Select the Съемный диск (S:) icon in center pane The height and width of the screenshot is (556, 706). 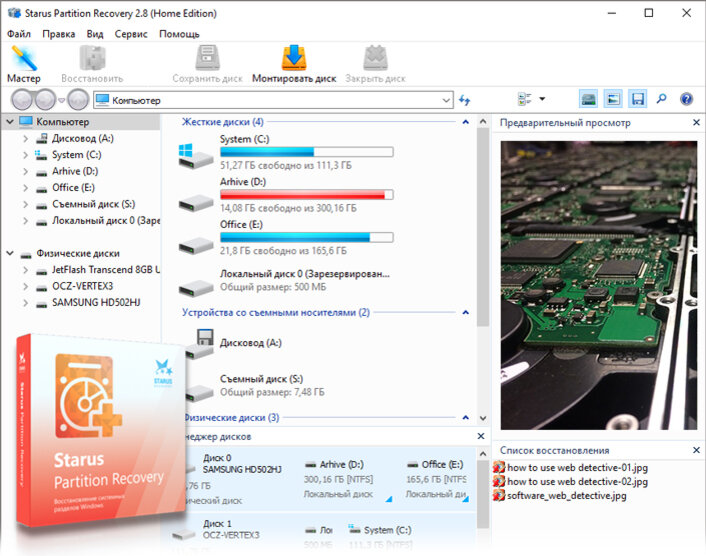[x=199, y=393]
